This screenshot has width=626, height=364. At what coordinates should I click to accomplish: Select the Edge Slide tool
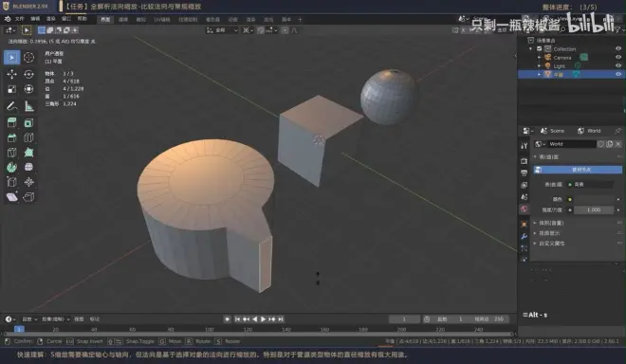(x=12, y=182)
